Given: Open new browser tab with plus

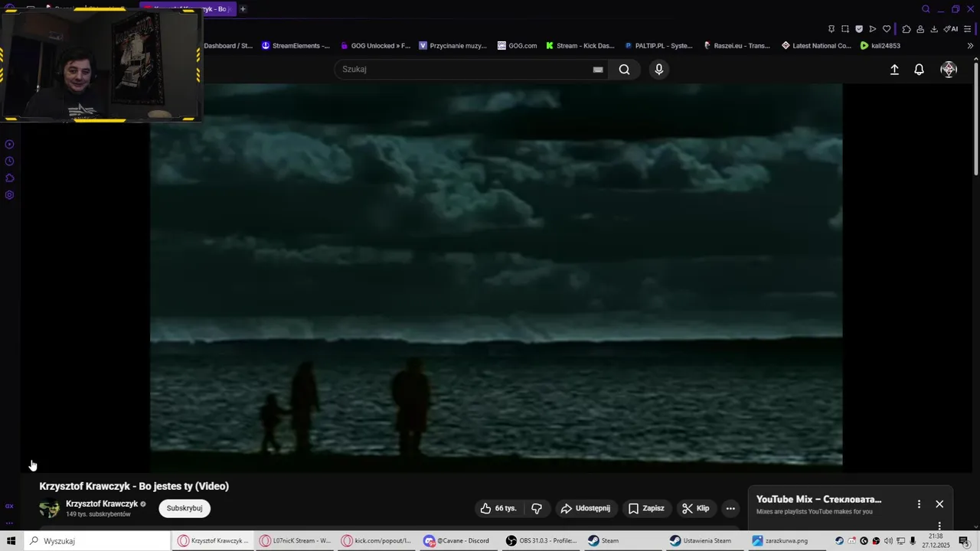Looking at the screenshot, I should (x=243, y=9).
